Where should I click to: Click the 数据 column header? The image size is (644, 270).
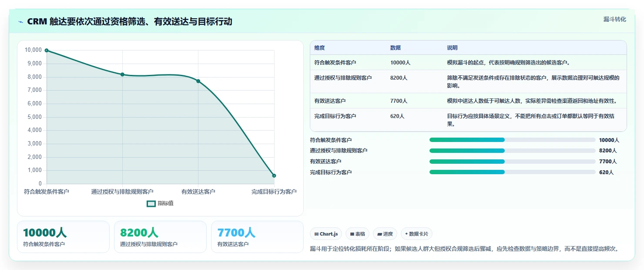(x=396, y=48)
